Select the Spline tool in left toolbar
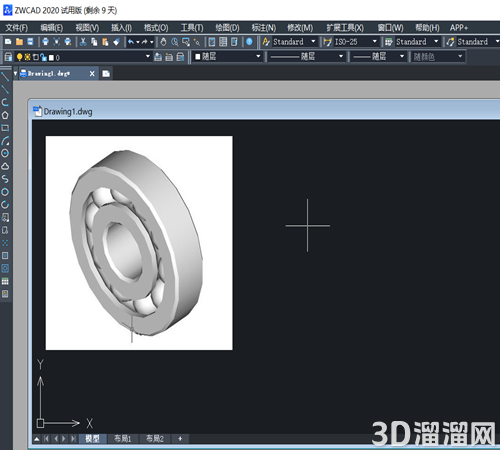This screenshot has width=500, height=450. (x=5, y=179)
